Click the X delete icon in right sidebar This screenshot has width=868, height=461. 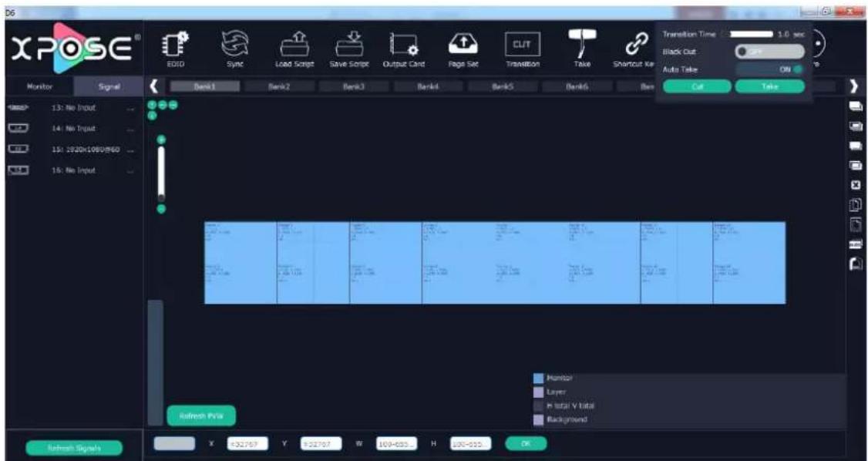[855, 183]
